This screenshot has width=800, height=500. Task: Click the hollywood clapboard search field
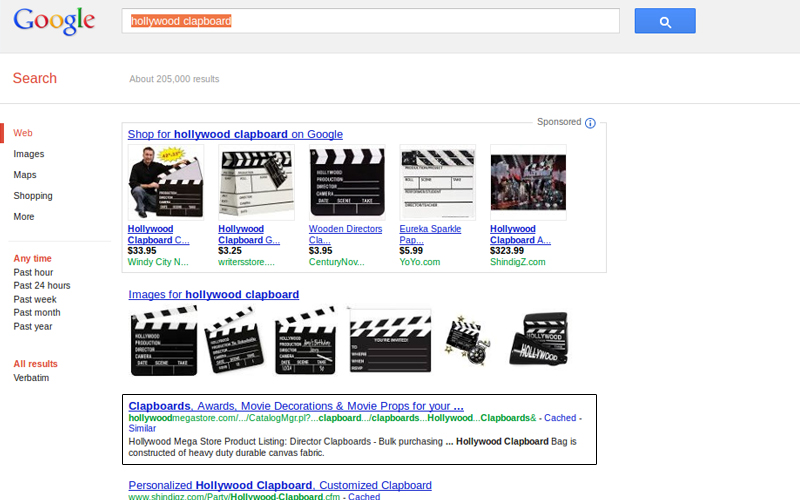pyautogui.click(x=370, y=21)
